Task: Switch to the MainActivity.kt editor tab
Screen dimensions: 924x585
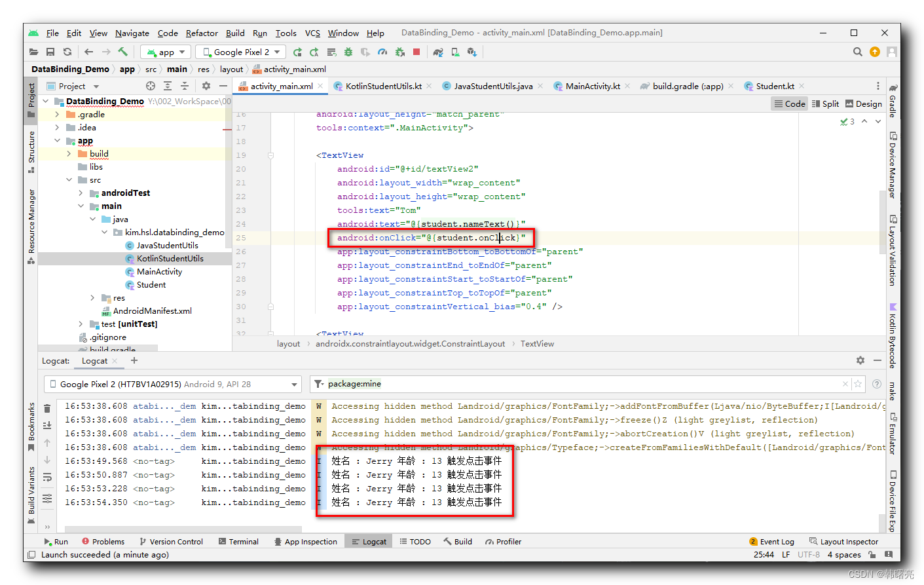Action: point(592,86)
